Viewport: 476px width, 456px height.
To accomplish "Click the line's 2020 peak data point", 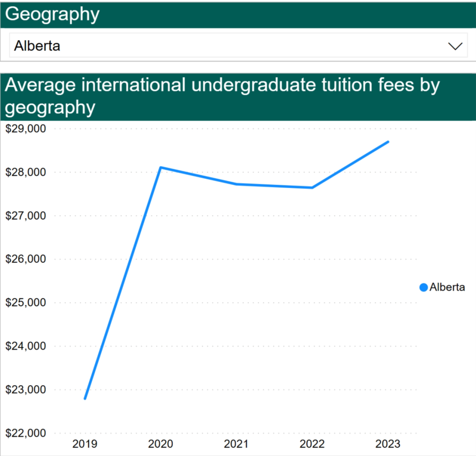I will tap(160, 167).
